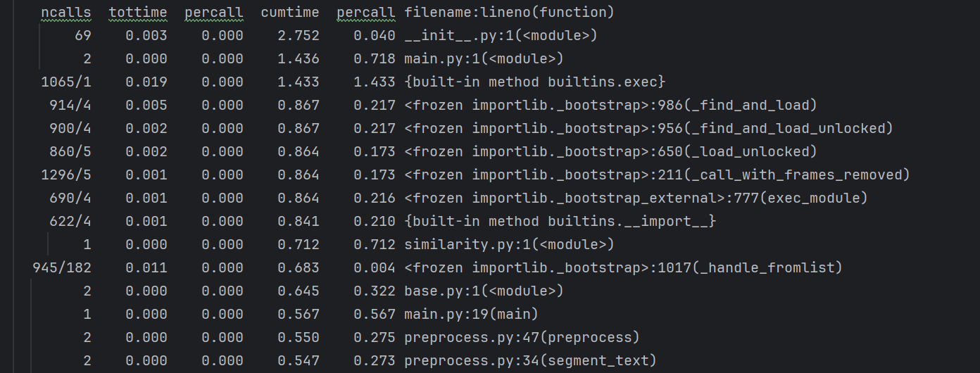Click the tottime column header
This screenshot has height=373, width=980.
click(138, 13)
